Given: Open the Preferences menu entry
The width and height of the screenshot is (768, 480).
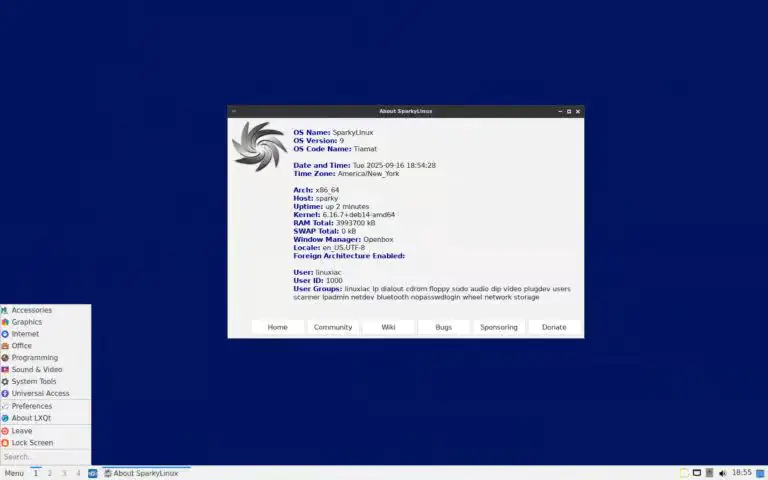Looking at the screenshot, I should click(x=31, y=406).
